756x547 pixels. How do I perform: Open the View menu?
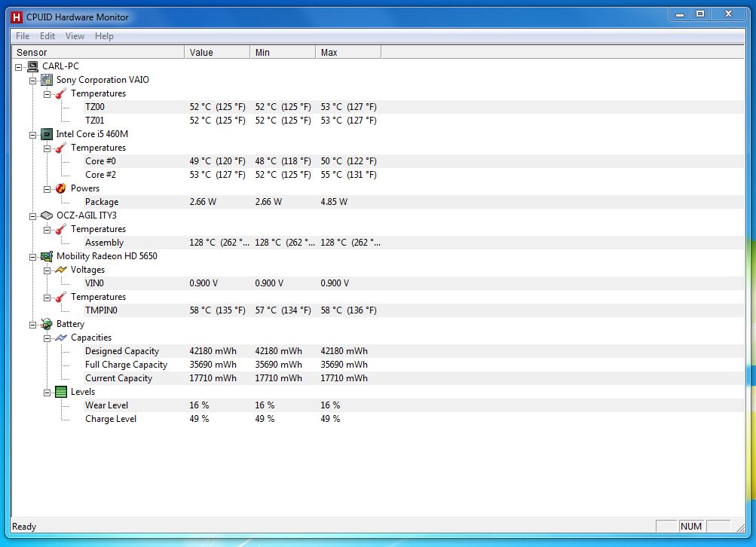[x=75, y=36]
